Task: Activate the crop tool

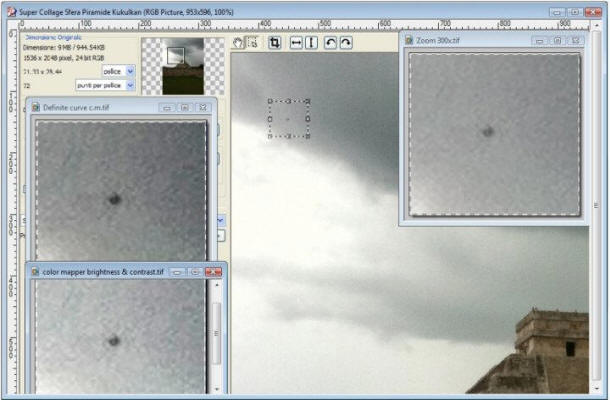Action: pos(274,43)
